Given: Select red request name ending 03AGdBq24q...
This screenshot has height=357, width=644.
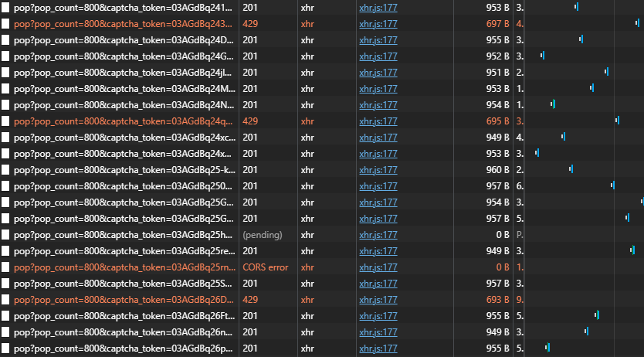Looking at the screenshot, I should [123, 121].
